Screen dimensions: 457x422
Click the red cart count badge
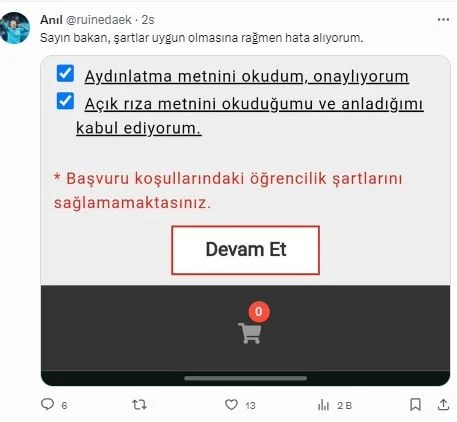(259, 312)
